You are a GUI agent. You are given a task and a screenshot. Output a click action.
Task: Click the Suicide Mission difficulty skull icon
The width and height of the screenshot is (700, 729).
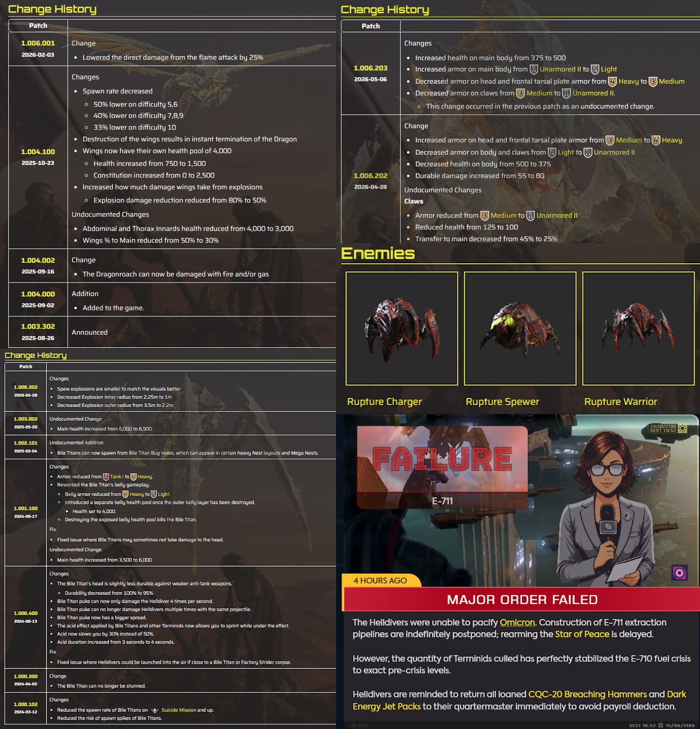[x=155, y=710]
